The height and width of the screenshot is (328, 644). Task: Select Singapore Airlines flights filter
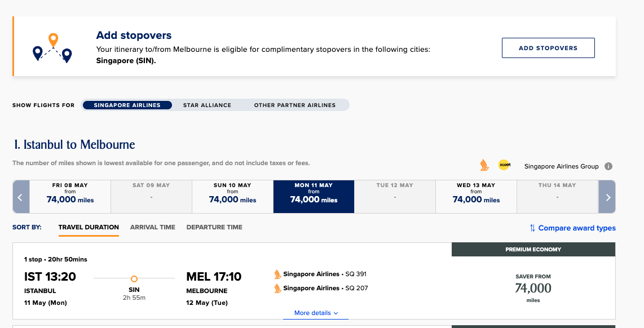127,105
